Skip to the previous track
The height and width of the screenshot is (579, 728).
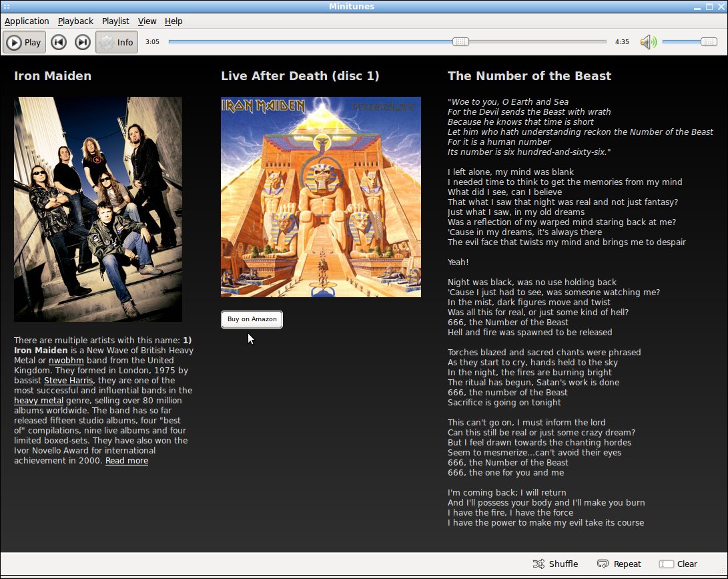[59, 42]
